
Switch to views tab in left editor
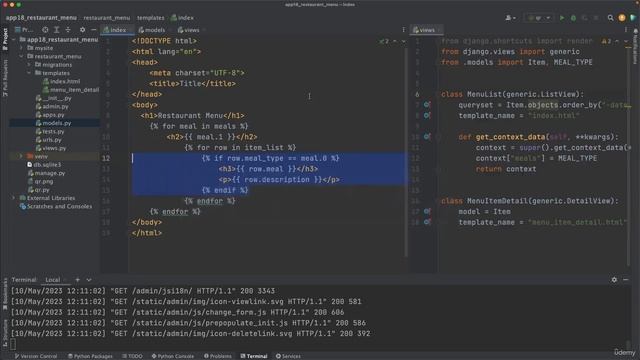(x=189, y=30)
